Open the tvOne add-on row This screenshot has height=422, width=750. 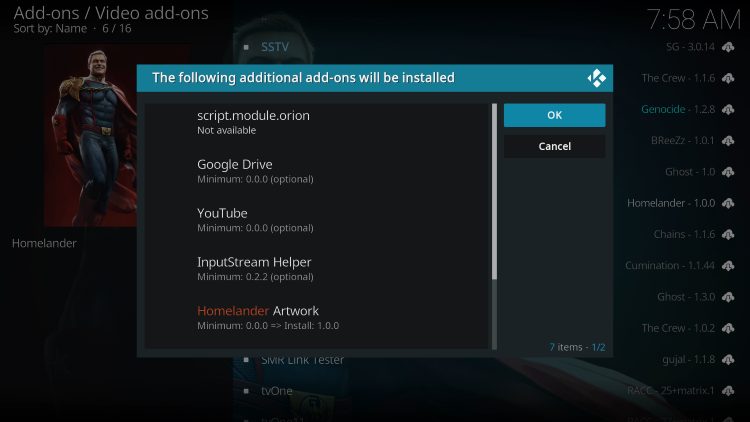276,391
